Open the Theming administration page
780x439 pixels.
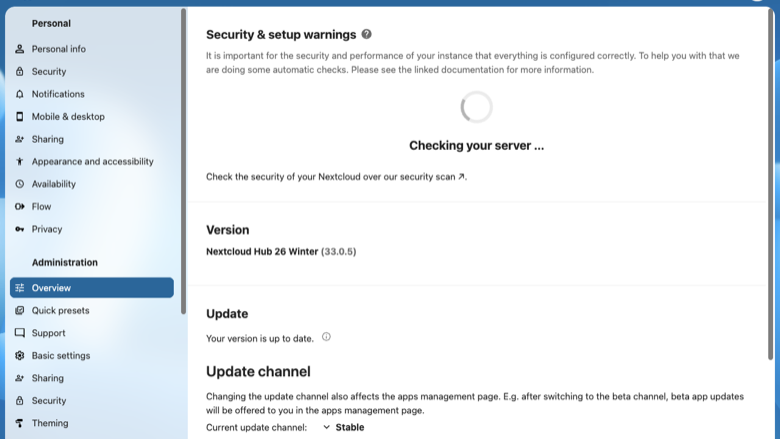[92, 423]
